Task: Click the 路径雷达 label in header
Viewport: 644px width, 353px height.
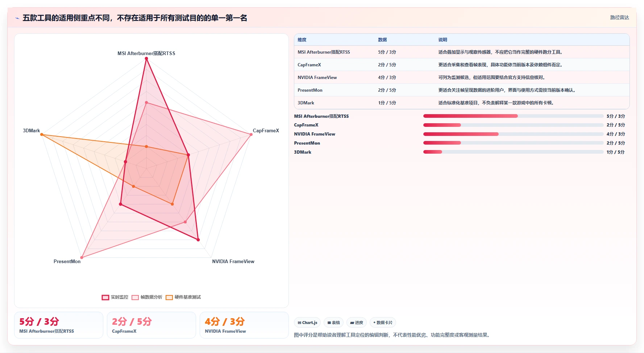Action: pyautogui.click(x=619, y=17)
